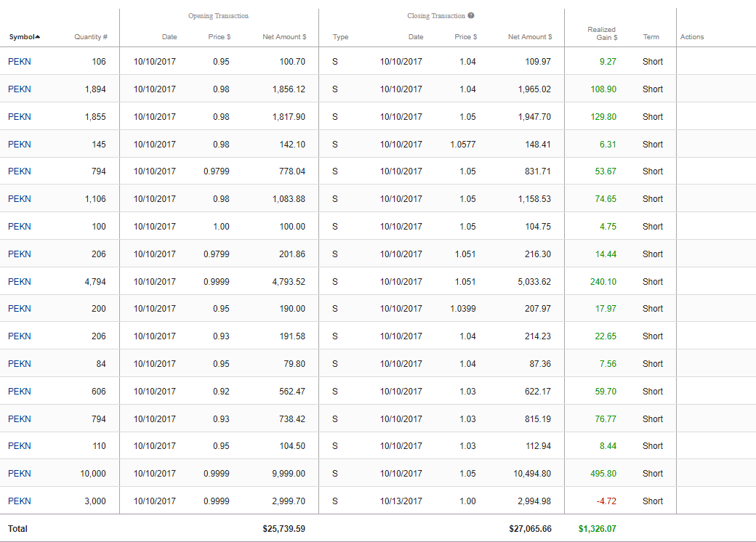Sort by opening transaction Price $ header
The width and height of the screenshot is (756, 542).
[219, 37]
